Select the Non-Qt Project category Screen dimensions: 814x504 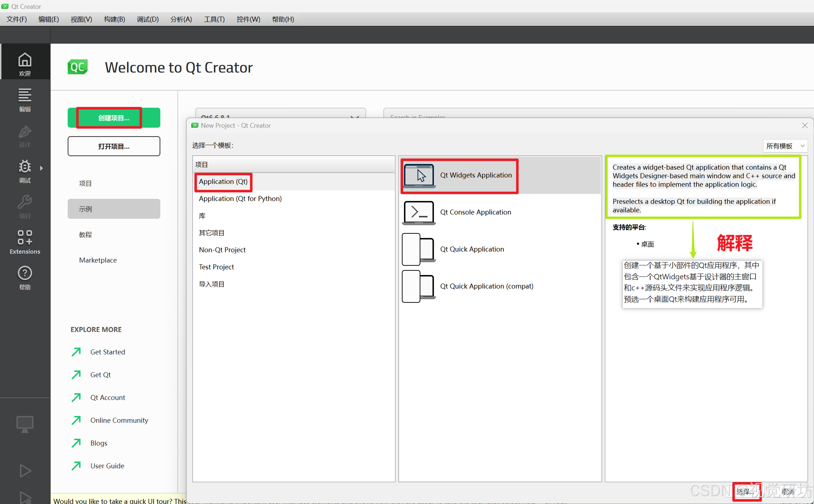(x=222, y=250)
